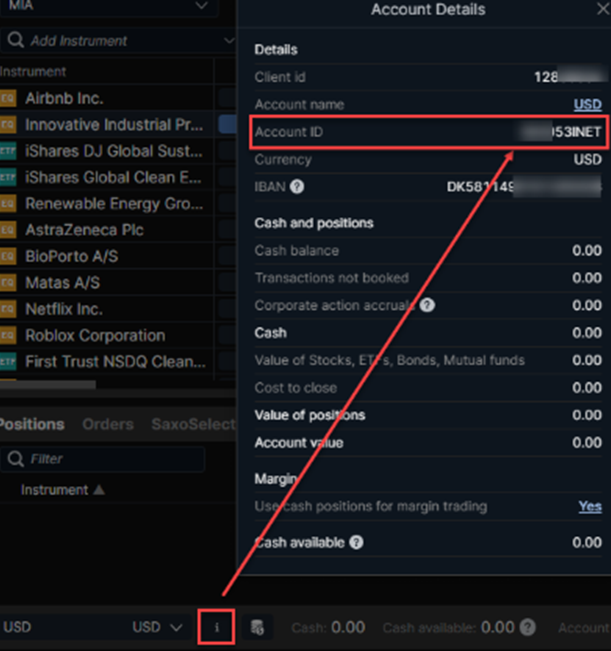Click the calculator icon in the bottom bar
The height and width of the screenshot is (651, 611).
(x=257, y=627)
